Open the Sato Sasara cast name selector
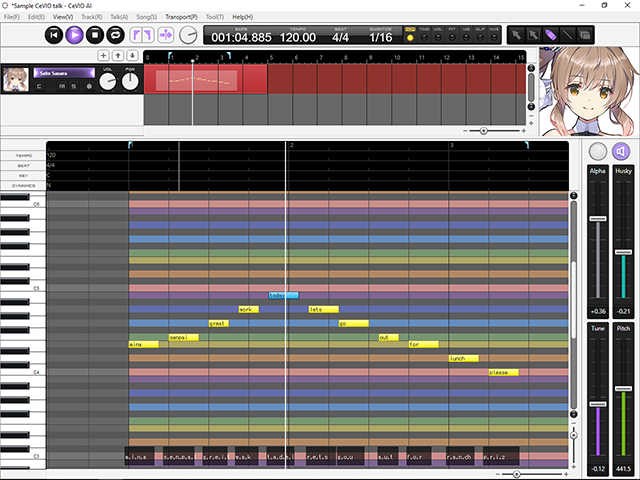 pos(65,72)
